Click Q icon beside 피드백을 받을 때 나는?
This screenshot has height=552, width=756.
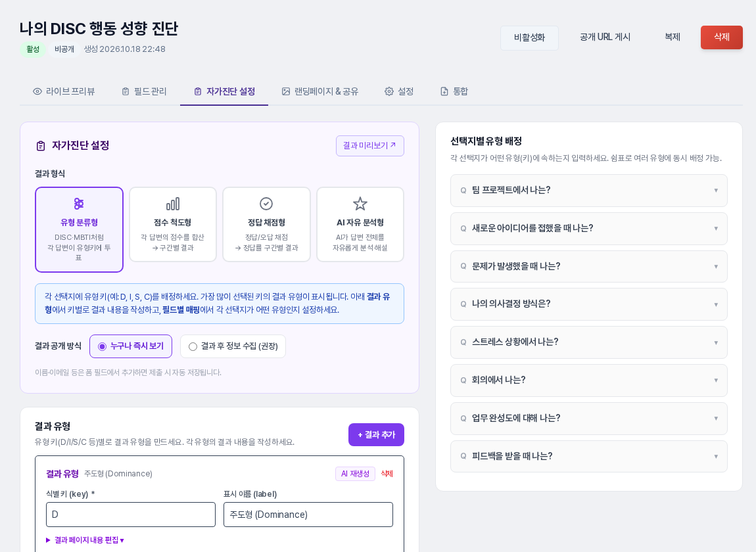(463, 456)
